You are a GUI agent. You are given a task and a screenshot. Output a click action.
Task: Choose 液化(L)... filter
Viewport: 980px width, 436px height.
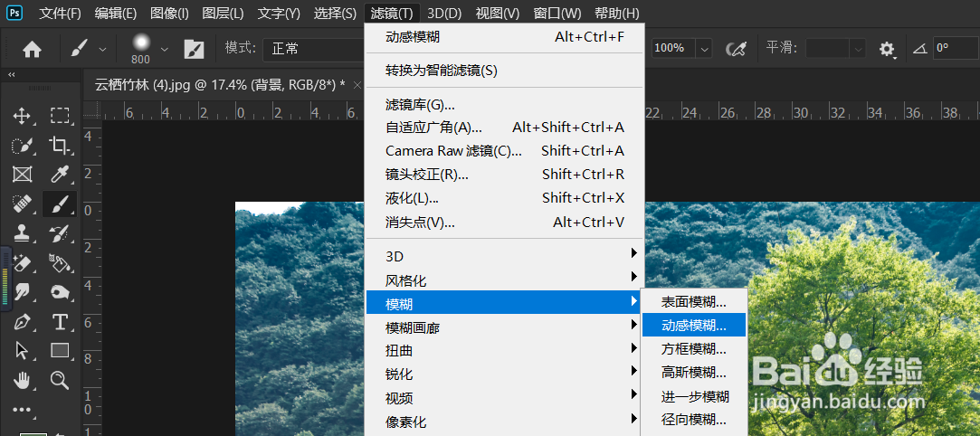[504, 198]
